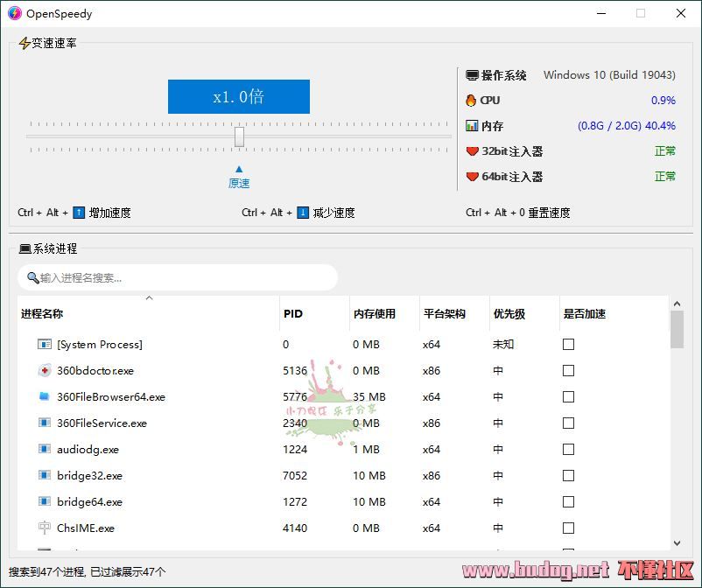Tick the acceleration checkbox for audiodg.exe
The width and height of the screenshot is (702, 588).
click(x=568, y=450)
